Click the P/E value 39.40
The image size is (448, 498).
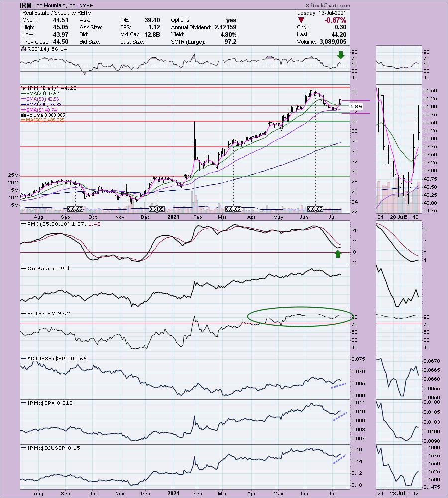[152, 20]
